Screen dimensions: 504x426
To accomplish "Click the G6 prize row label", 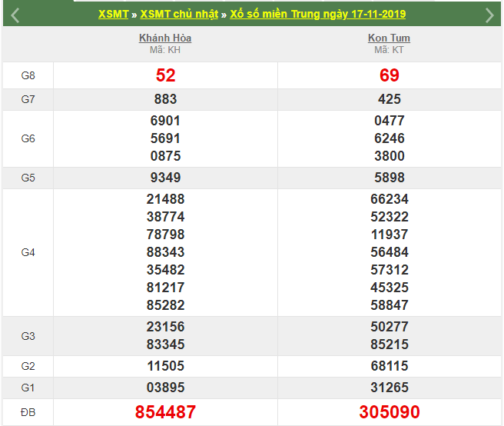I will tap(28, 138).
